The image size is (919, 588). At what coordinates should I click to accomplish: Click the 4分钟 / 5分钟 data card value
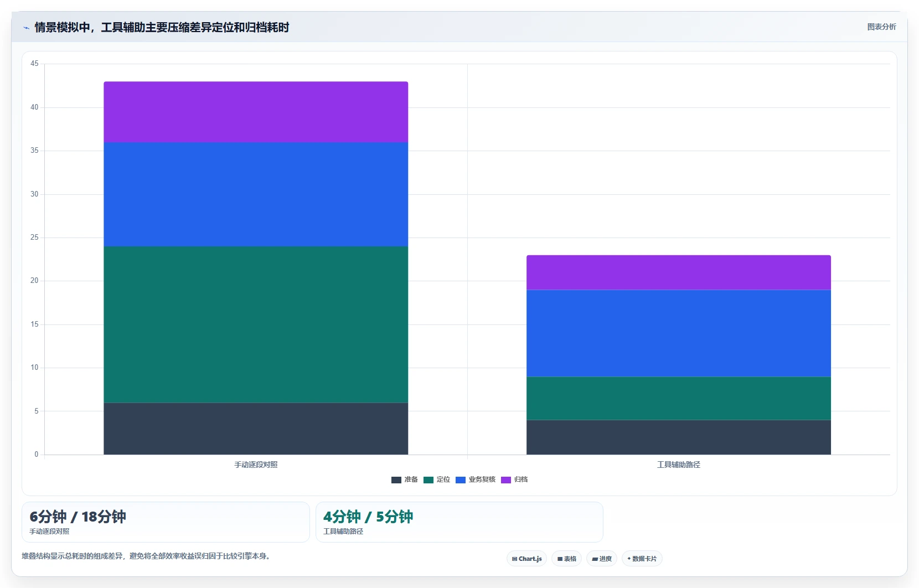coord(368,517)
